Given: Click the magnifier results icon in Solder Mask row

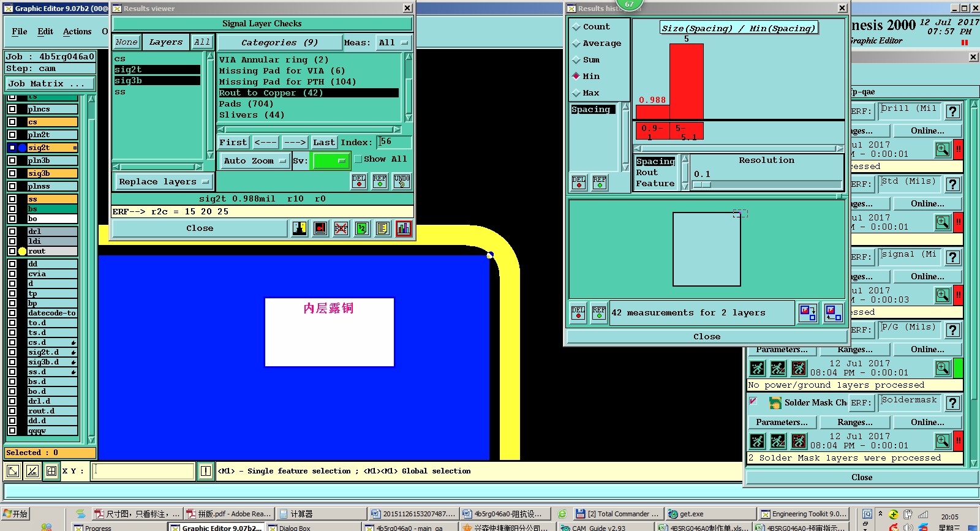Looking at the screenshot, I should [943, 441].
